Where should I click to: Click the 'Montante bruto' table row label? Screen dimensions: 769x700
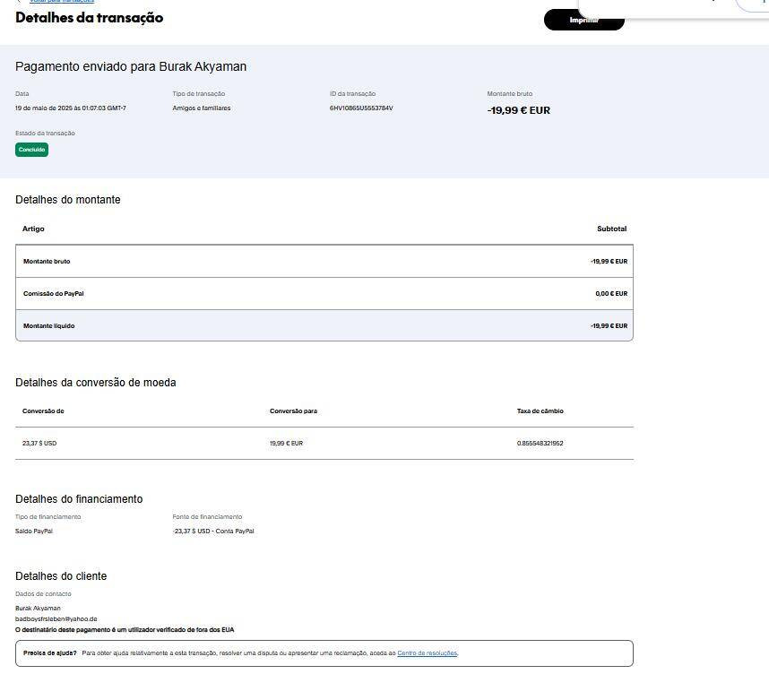[47, 262]
